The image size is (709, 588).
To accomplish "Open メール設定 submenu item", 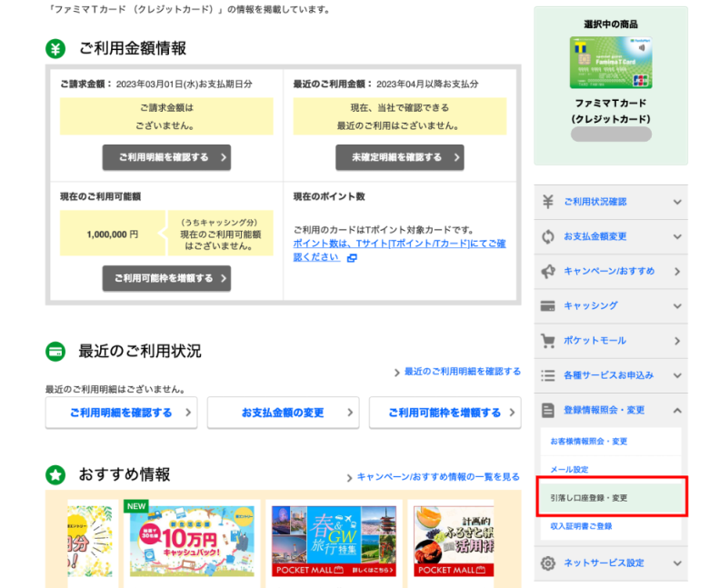I will 611,470.
